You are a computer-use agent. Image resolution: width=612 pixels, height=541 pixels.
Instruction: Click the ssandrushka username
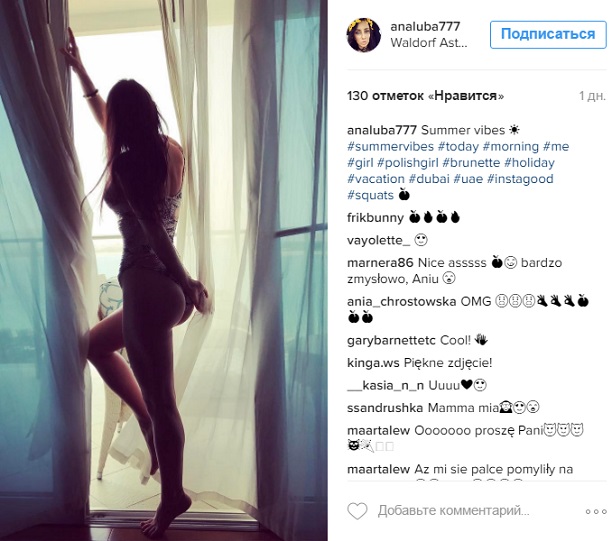[x=385, y=408]
